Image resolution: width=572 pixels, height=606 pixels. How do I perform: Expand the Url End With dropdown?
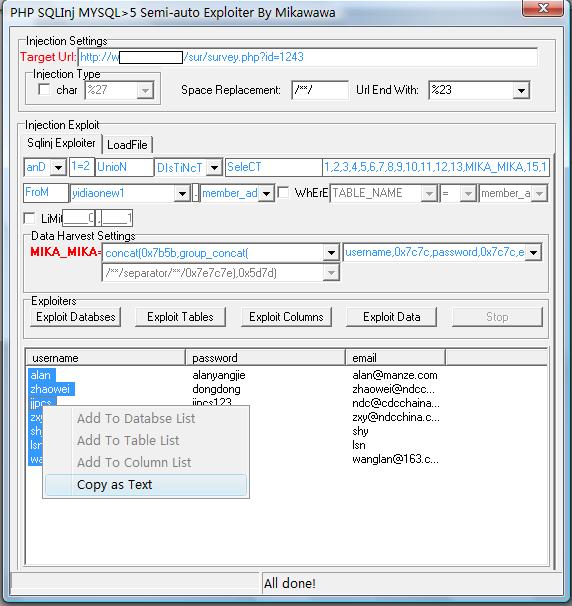point(521,90)
